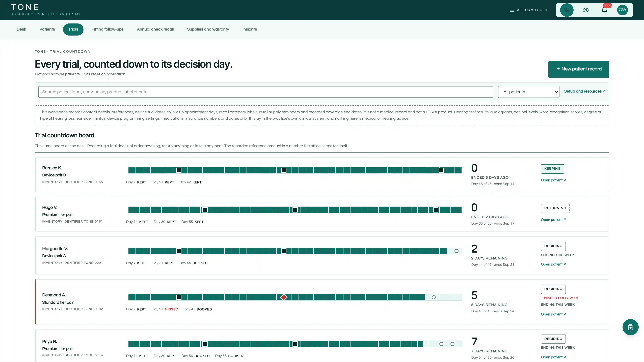Click Marguerite V.'s Day 44 booked circle marker
The image size is (644, 362).
456,251
